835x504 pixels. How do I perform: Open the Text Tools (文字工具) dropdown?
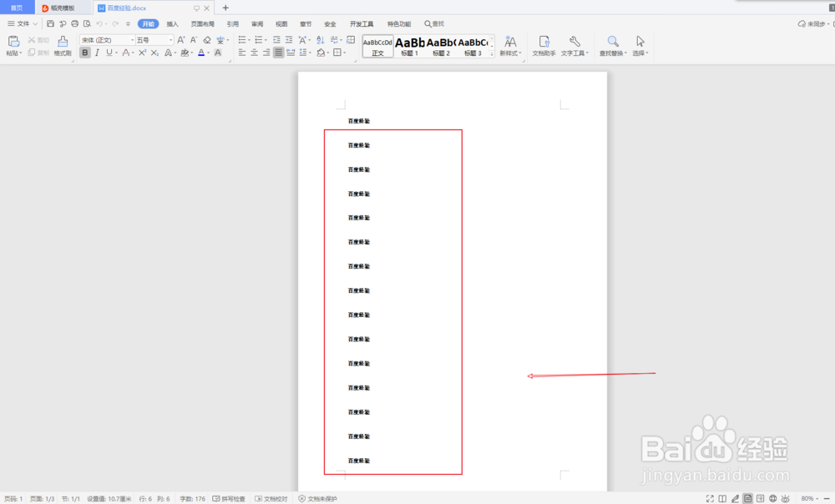(574, 46)
